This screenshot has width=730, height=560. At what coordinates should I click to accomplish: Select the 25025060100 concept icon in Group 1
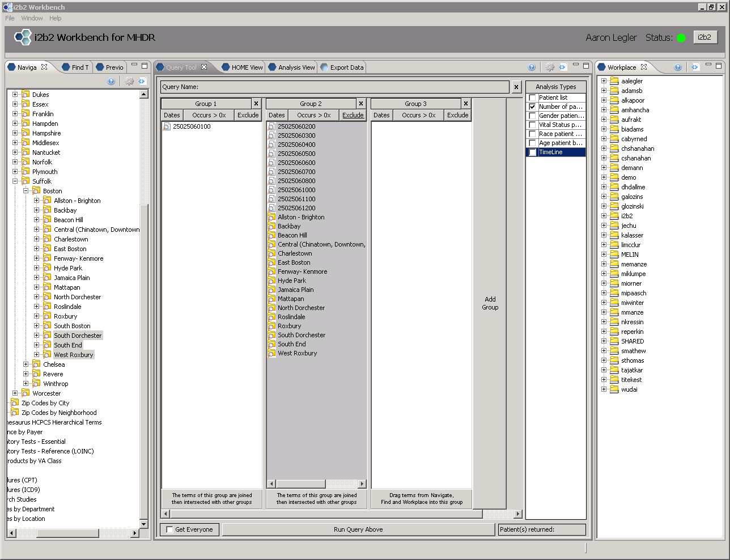pos(167,126)
